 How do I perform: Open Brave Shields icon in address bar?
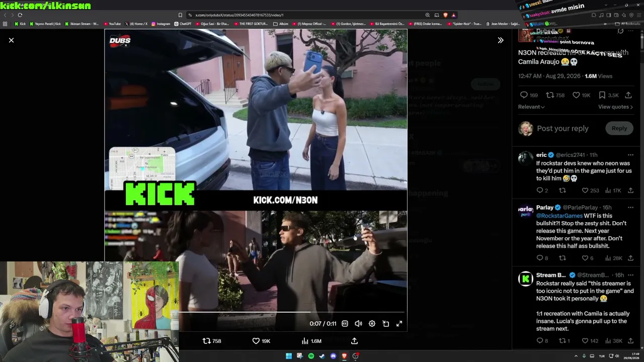coord(445,15)
